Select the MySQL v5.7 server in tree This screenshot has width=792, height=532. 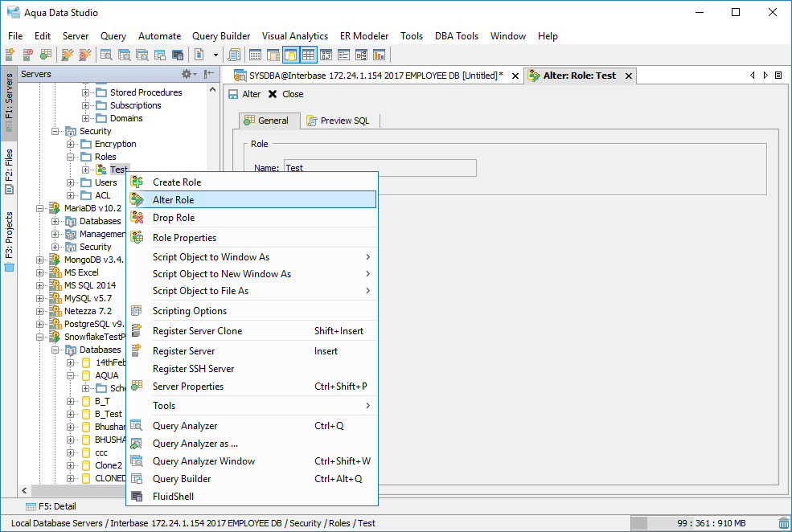tap(88, 298)
